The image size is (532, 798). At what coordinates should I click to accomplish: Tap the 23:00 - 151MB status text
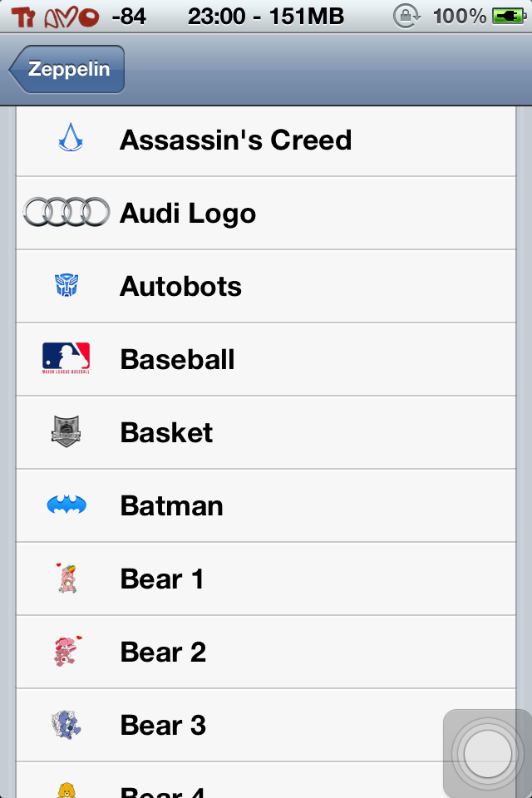266,17
